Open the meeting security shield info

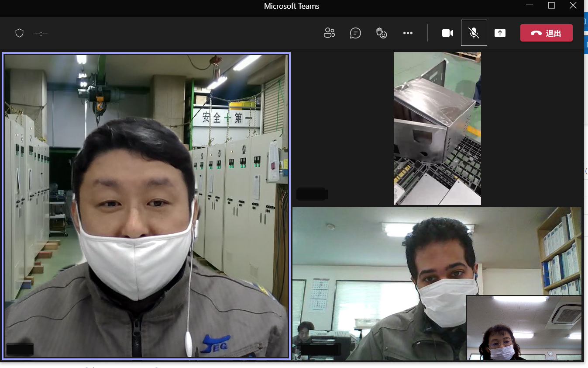point(19,33)
